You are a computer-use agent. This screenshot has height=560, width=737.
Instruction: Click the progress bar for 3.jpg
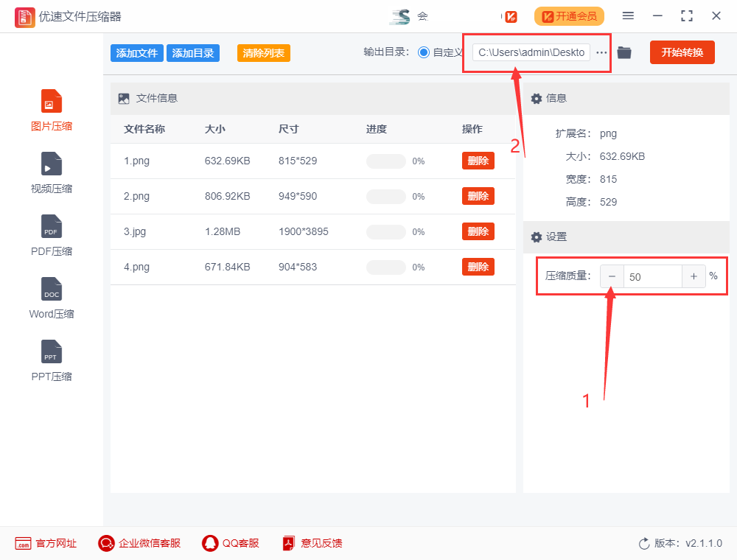[x=386, y=232]
